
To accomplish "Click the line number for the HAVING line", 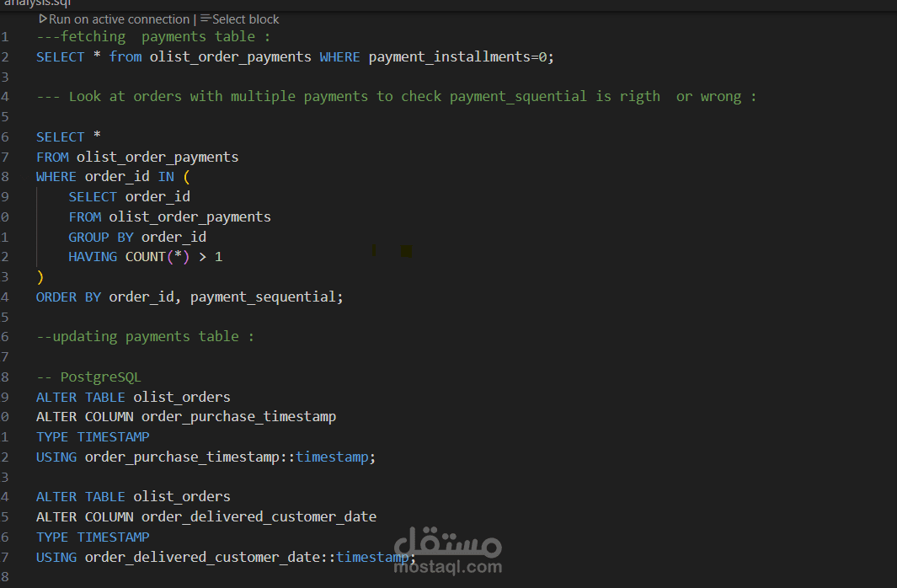I will (x=4, y=257).
